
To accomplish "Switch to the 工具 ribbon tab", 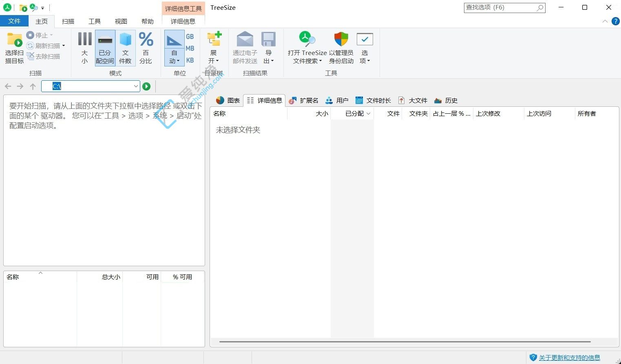I will click(x=95, y=21).
